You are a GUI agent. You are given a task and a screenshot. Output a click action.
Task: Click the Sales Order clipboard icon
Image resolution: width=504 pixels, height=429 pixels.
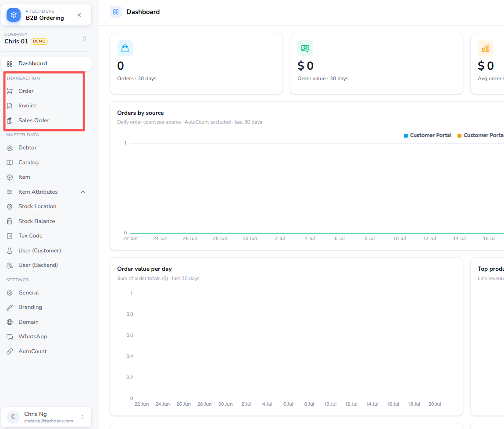point(10,121)
